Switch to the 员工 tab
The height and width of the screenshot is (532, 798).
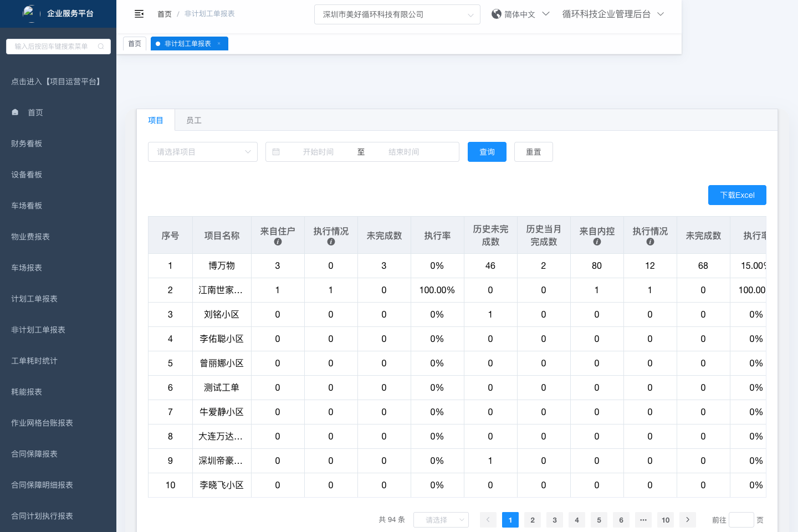(193, 120)
